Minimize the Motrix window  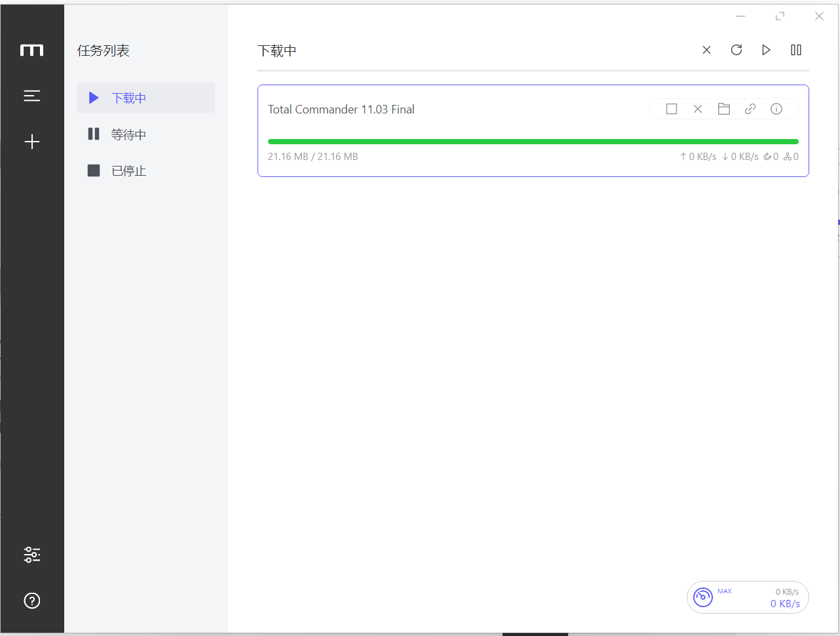tap(741, 16)
